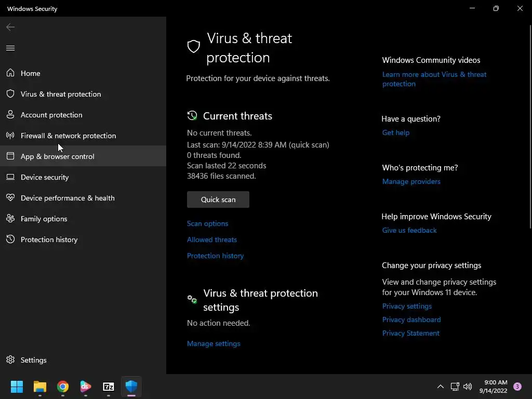The width and height of the screenshot is (532, 399).
Task: Click the Home icon in the sidebar
Action: click(10, 73)
